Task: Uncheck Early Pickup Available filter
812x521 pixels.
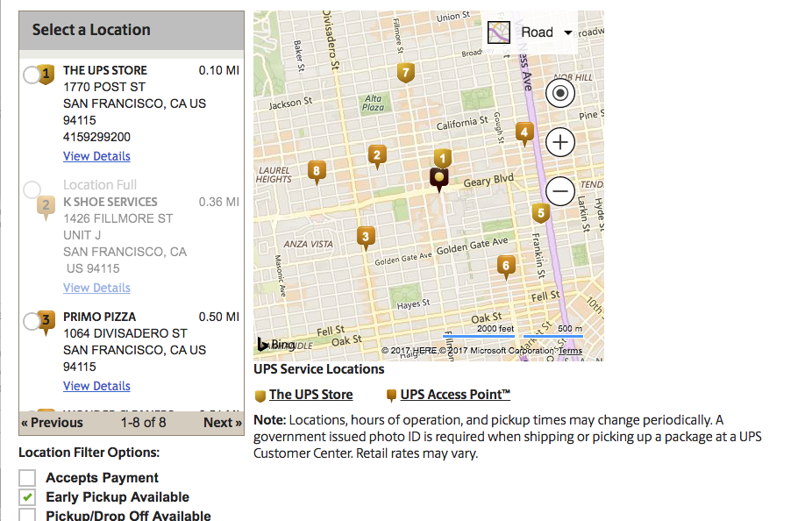Action: coord(27,497)
